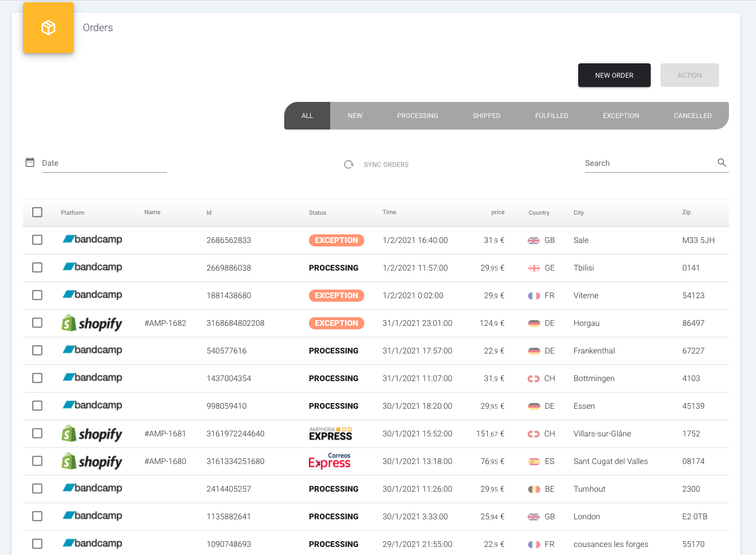Click the orange Orders box icon

(x=48, y=28)
